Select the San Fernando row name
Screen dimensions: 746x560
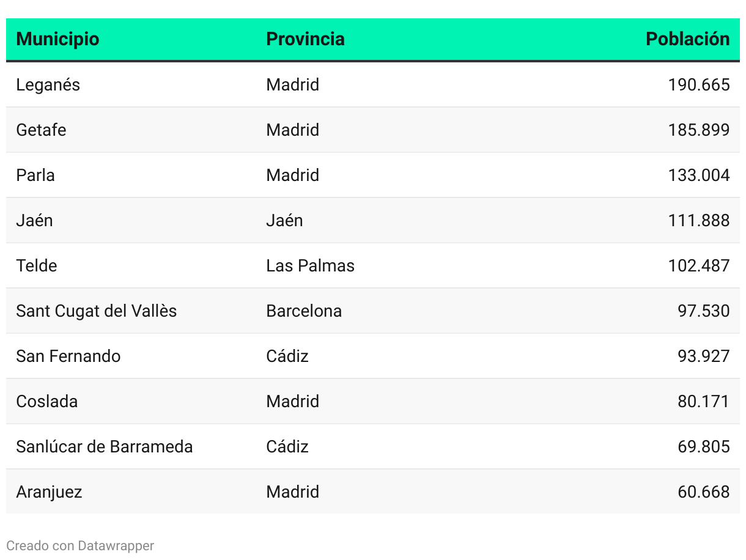[x=68, y=356]
